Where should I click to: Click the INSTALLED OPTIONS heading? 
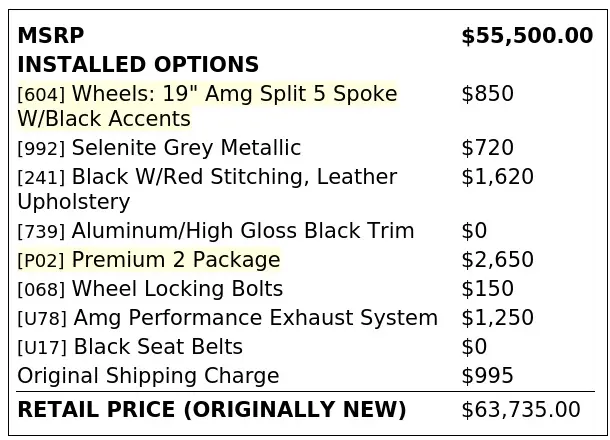tap(138, 64)
